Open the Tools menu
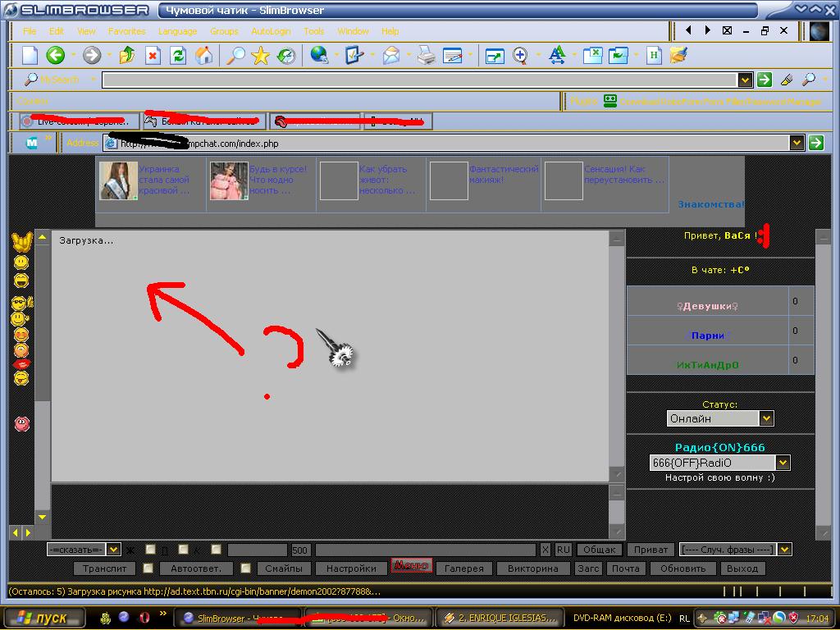Image resolution: width=840 pixels, height=630 pixels. point(313,31)
